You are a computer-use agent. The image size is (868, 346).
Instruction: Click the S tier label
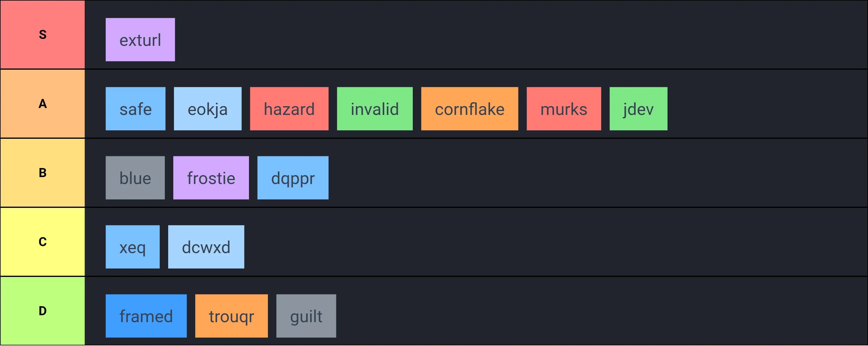pyautogui.click(x=42, y=35)
